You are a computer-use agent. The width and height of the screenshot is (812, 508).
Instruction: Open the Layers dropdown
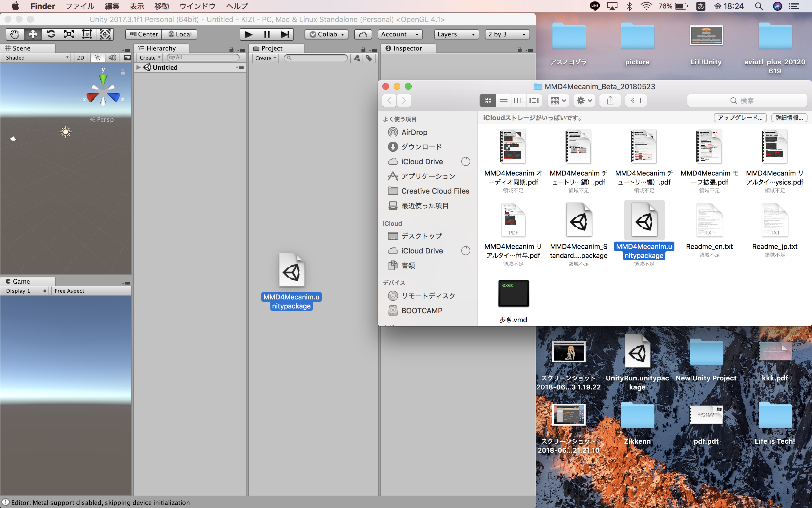point(456,34)
